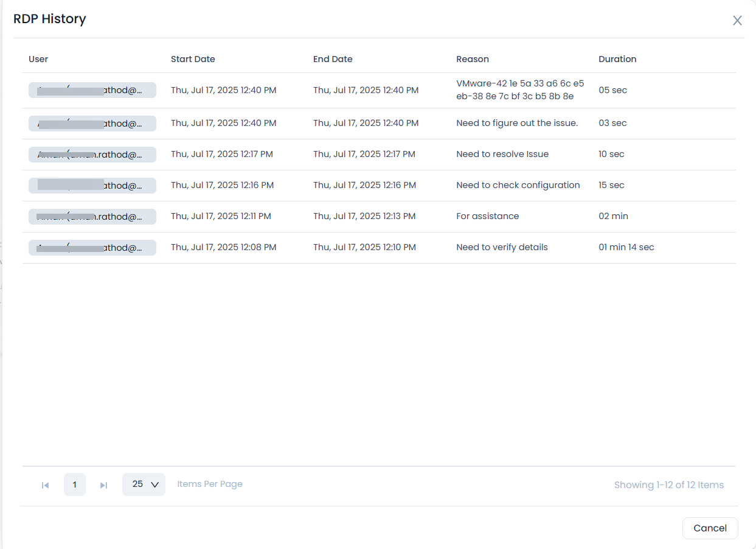Go to the first page arrow icon
Image resolution: width=756 pixels, height=549 pixels.
coord(45,485)
